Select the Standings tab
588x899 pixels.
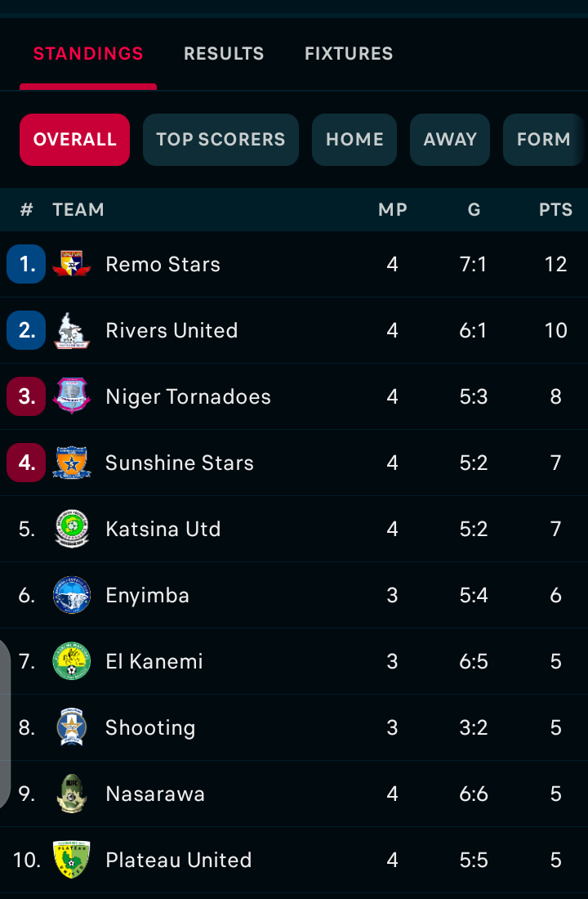(88, 54)
